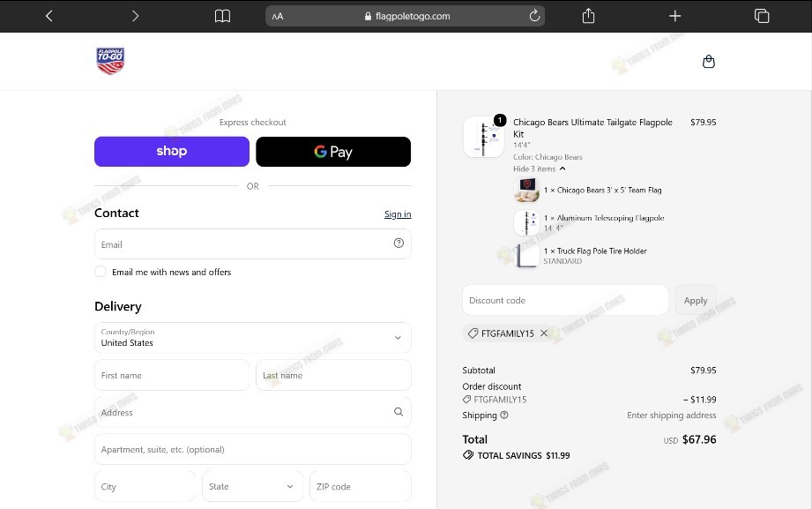Enable email me with news and offers
This screenshot has width=812, height=509.
[x=101, y=272]
